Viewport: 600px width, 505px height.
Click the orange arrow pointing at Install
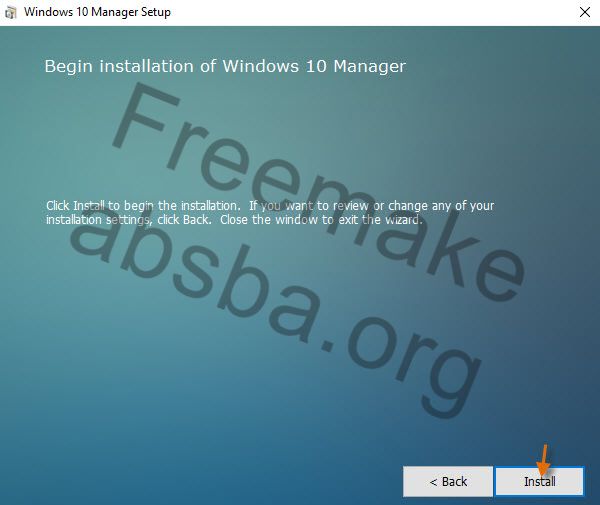(x=544, y=460)
